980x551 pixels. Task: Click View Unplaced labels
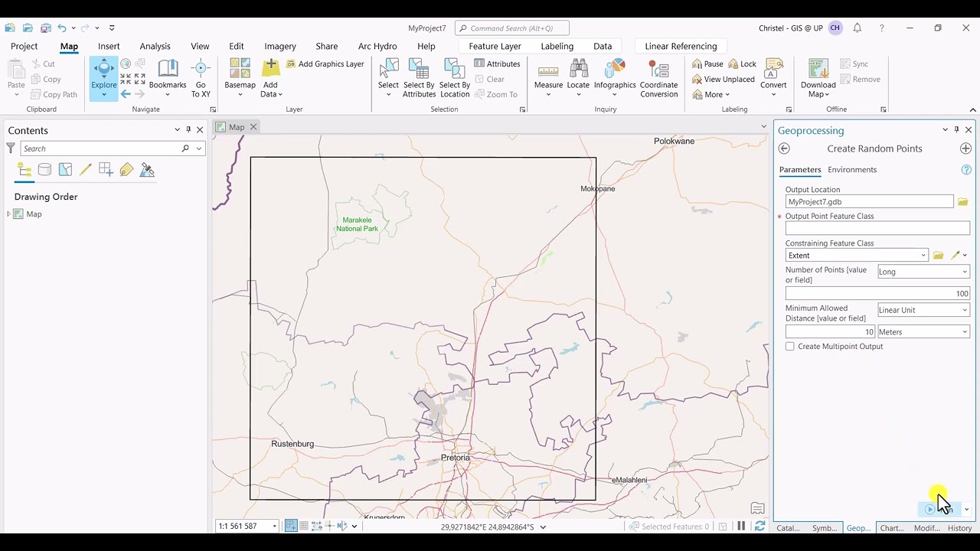[x=723, y=80]
